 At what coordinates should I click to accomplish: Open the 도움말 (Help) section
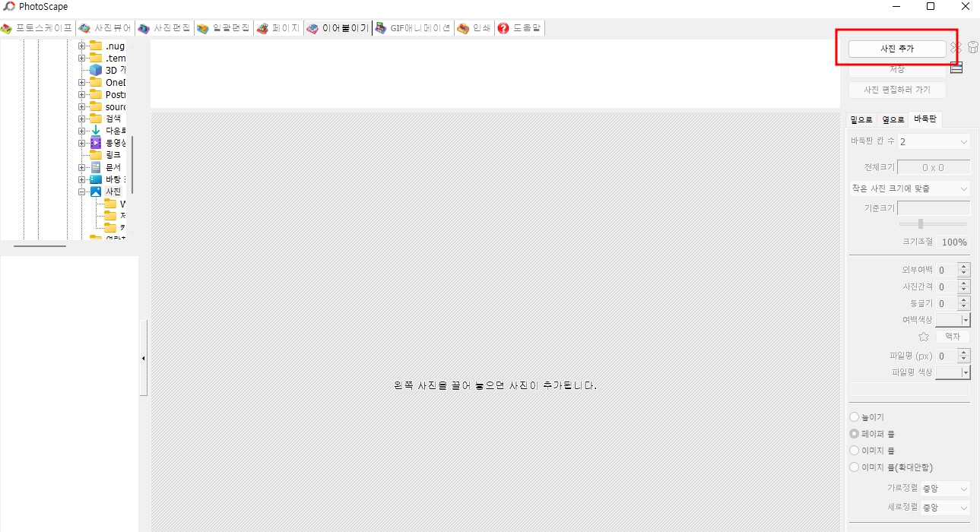pyautogui.click(x=521, y=27)
